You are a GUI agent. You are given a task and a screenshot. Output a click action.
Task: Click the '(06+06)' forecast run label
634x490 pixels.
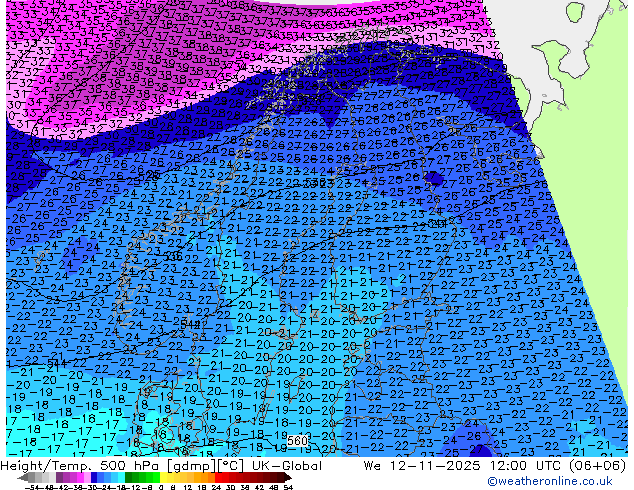coord(597,465)
